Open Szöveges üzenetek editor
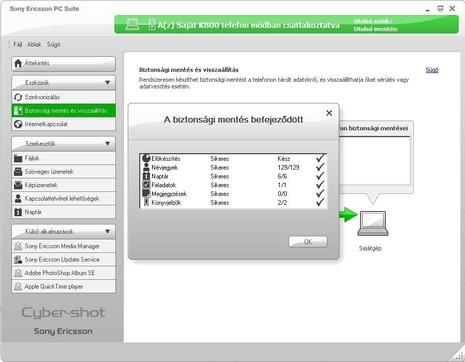This screenshot has height=362, width=465. pos(63,172)
